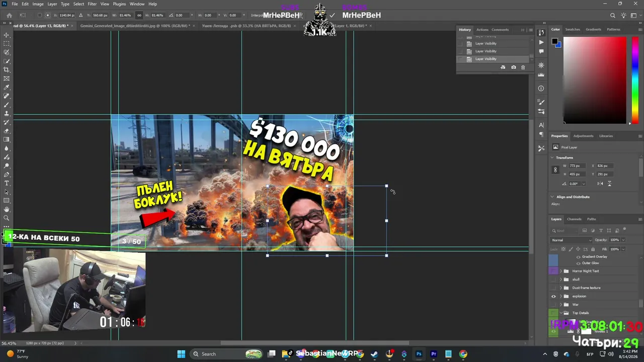Open Chrome from the taskbar
The width and height of the screenshot is (644, 362).
point(463,354)
